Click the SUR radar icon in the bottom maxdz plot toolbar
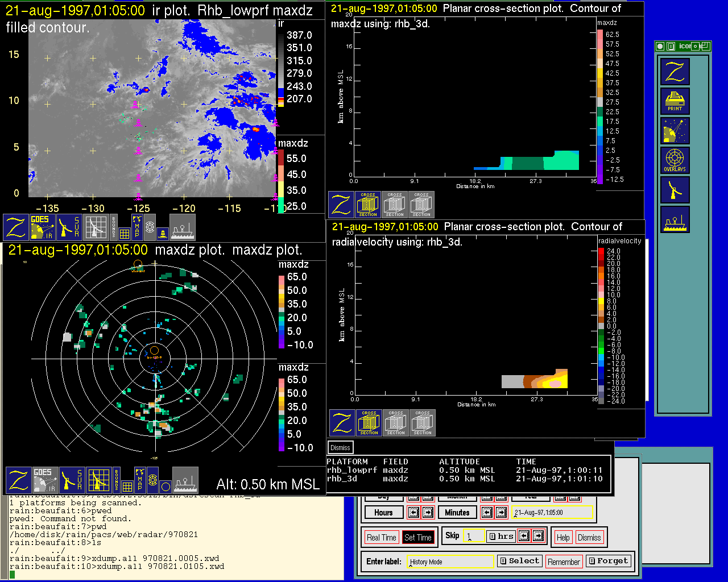 pos(72,480)
